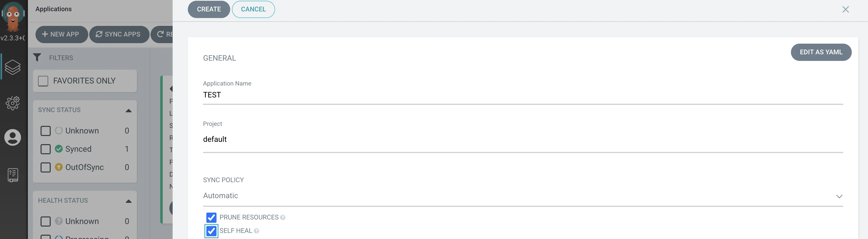Click the Cancel button
868x239 pixels.
click(x=253, y=9)
